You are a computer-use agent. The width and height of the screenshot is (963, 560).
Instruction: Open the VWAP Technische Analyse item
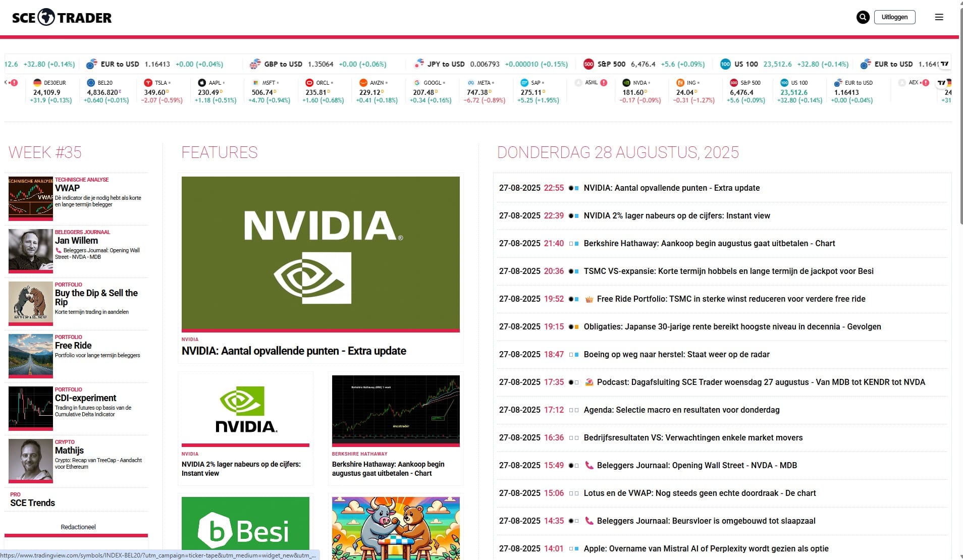[x=76, y=198]
